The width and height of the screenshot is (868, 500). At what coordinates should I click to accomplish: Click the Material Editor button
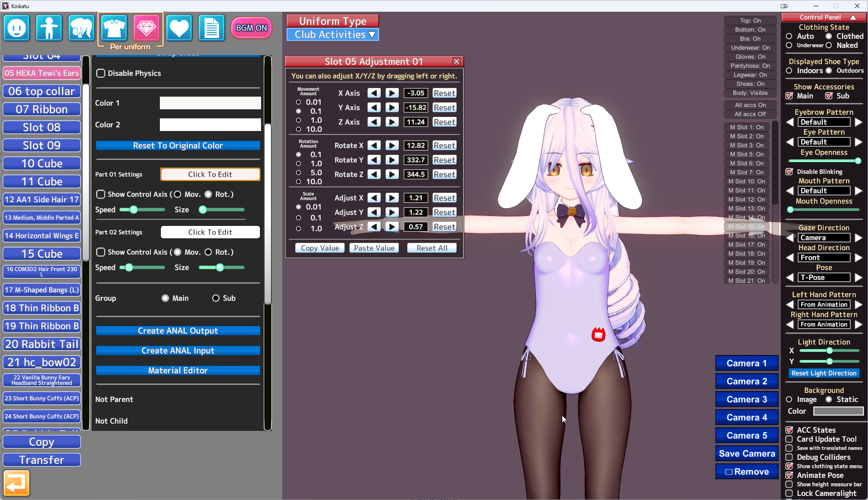178,370
